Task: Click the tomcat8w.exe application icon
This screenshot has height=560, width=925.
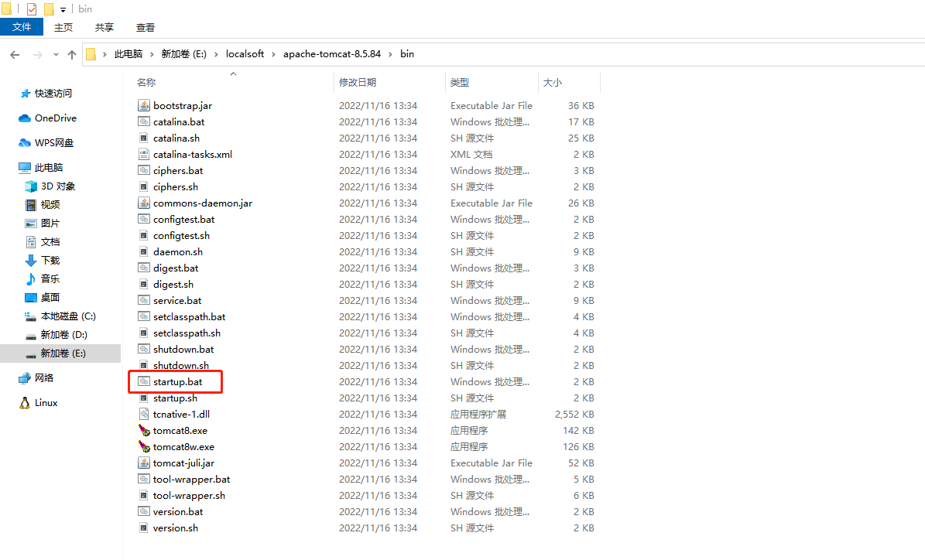Action: tap(143, 447)
